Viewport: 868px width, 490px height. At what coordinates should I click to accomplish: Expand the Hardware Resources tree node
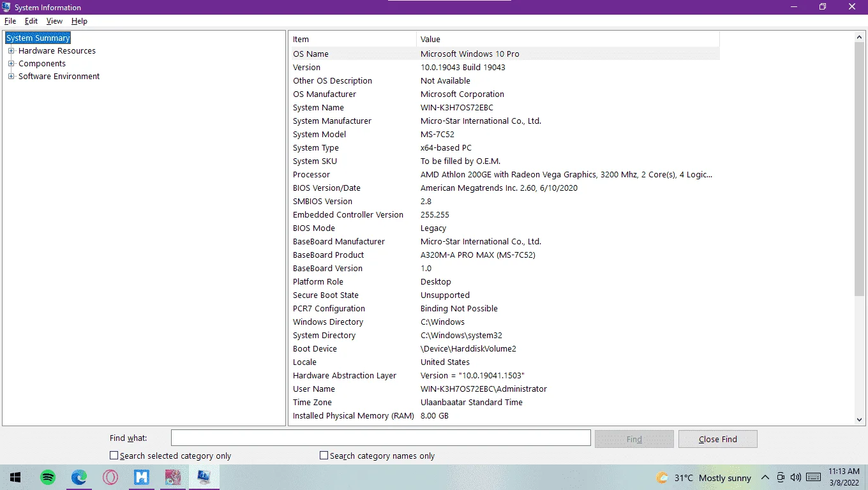pos(11,51)
